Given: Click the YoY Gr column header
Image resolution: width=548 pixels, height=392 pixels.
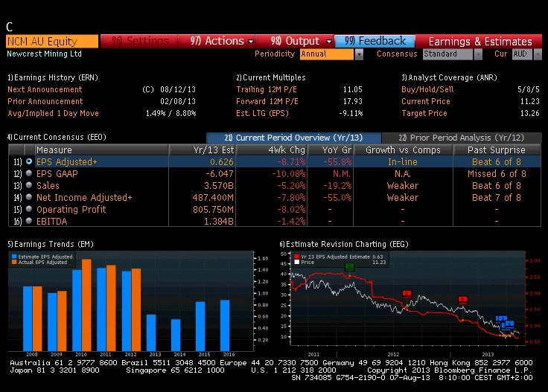Looking at the screenshot, I should point(331,150).
